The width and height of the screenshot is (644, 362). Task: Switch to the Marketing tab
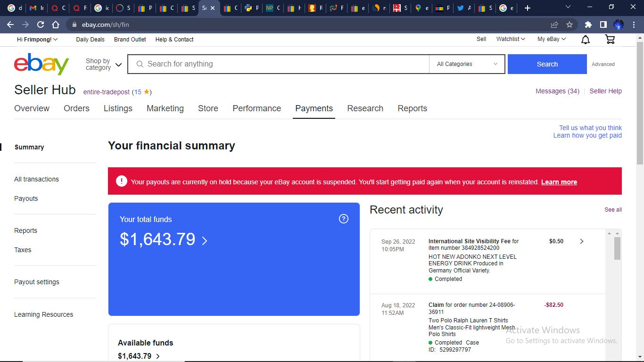(165, 108)
